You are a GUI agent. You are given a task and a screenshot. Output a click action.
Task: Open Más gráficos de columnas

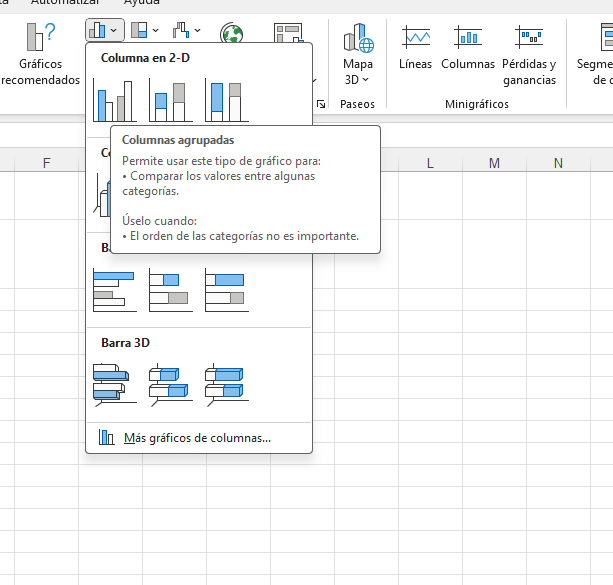click(199, 438)
